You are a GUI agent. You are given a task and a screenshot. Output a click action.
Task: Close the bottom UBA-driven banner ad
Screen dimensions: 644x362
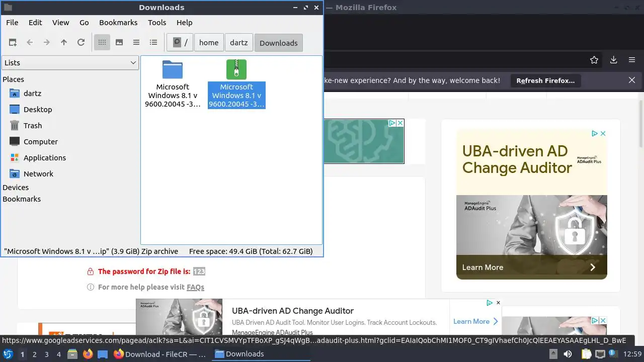[x=498, y=303]
